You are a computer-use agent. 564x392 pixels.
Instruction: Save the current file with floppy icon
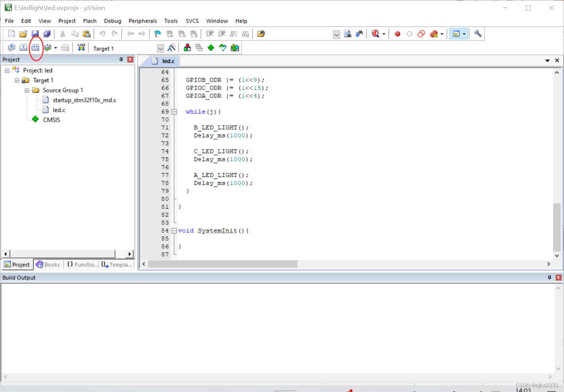[x=35, y=34]
